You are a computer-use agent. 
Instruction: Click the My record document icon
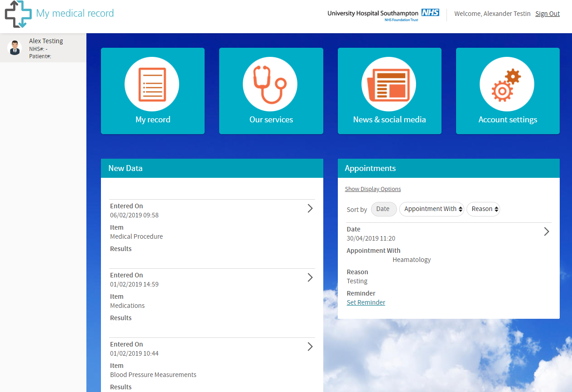click(152, 84)
